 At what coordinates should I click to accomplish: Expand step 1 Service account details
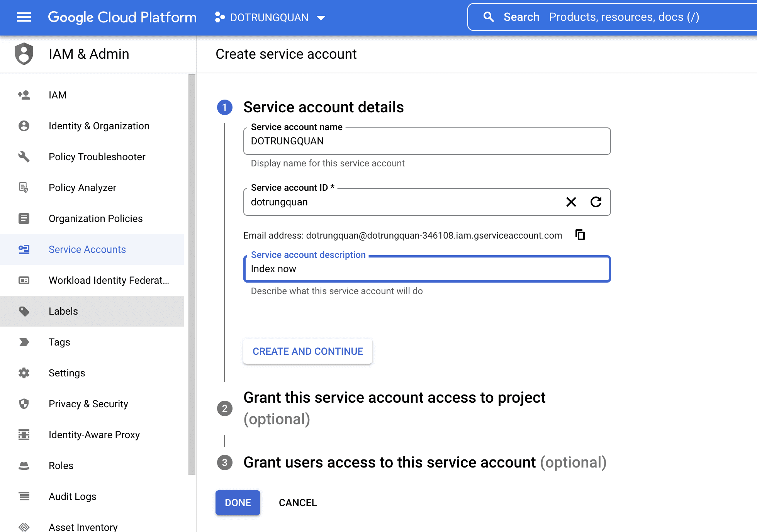(x=323, y=107)
